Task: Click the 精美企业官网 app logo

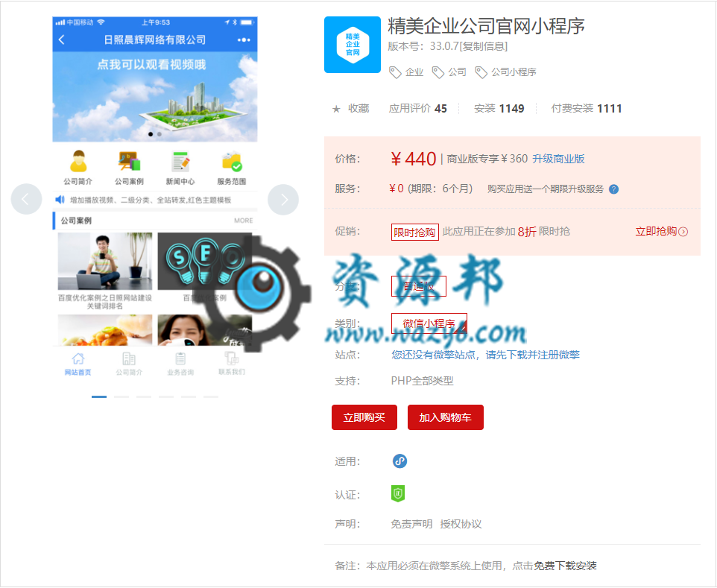Action: pyautogui.click(x=352, y=45)
